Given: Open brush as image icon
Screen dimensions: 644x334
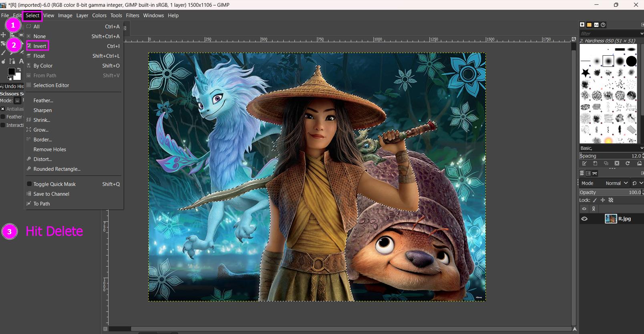Looking at the screenshot, I should point(639,163).
